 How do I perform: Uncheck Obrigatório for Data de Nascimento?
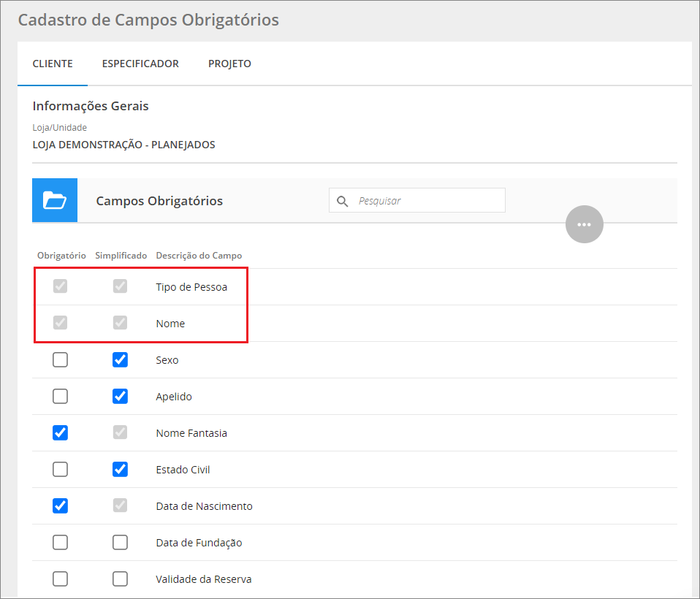click(x=61, y=505)
